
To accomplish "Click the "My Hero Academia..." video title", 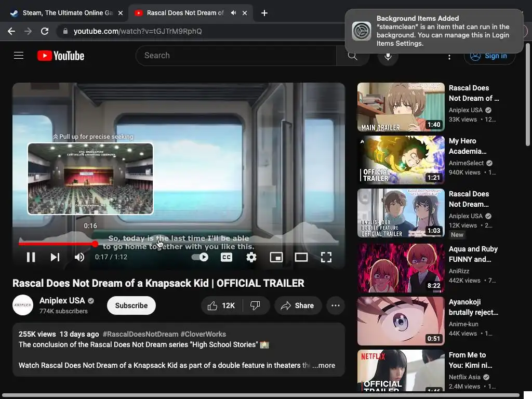I will [468, 146].
